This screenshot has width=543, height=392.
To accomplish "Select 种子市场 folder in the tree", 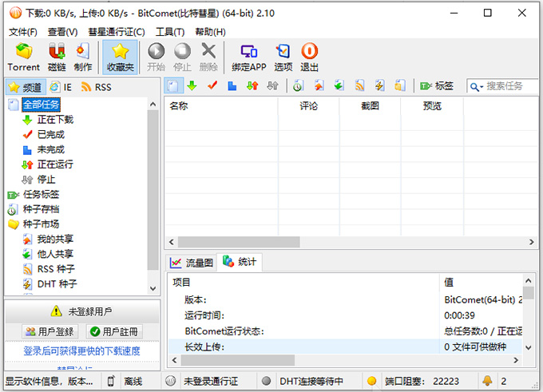I will point(41,224).
